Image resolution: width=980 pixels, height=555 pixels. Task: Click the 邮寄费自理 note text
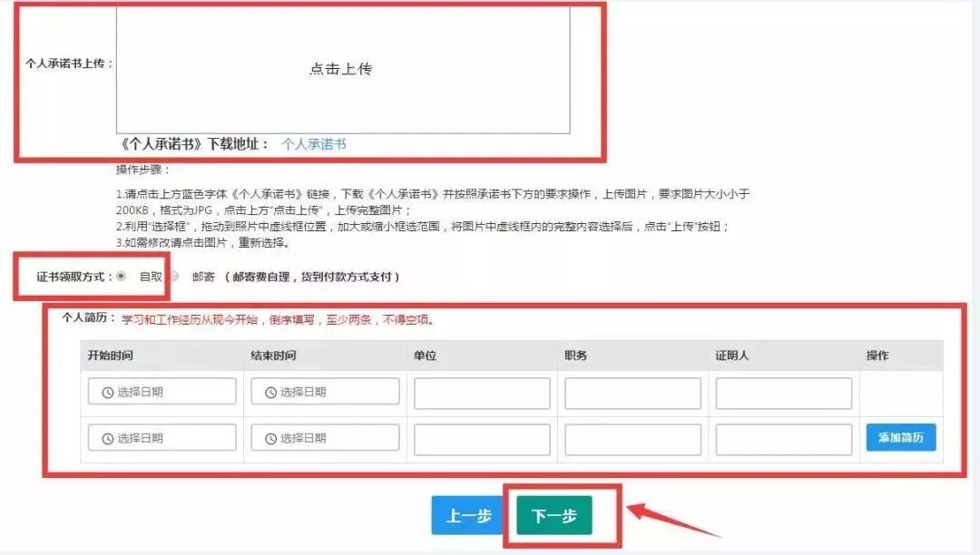pyautogui.click(x=312, y=277)
